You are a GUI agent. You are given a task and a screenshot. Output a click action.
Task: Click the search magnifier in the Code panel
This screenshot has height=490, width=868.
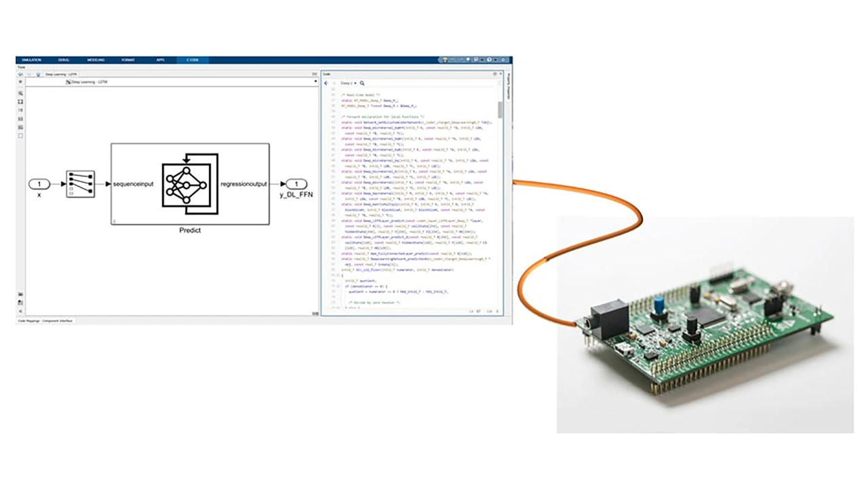point(362,83)
